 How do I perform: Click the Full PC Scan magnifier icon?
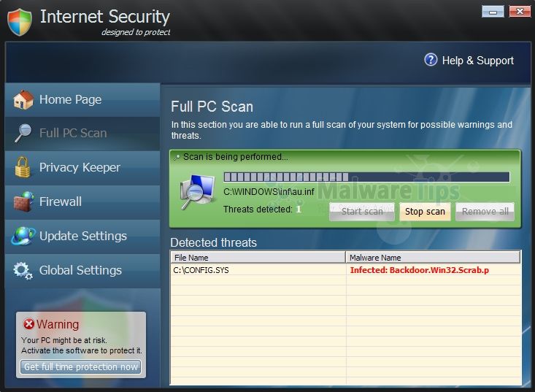(23, 133)
